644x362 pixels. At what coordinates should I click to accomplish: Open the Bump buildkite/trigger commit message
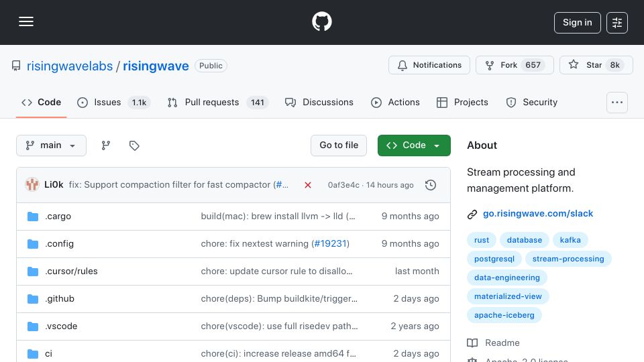279,299
